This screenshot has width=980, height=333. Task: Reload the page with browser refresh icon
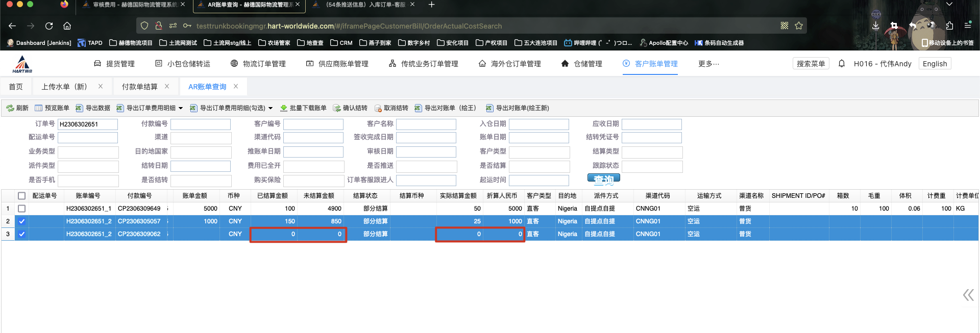pyautogui.click(x=49, y=26)
